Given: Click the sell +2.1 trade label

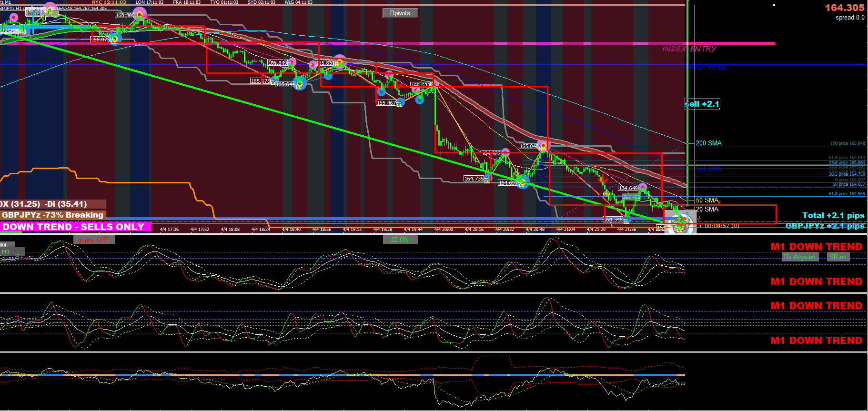Looking at the screenshot, I should point(702,104).
